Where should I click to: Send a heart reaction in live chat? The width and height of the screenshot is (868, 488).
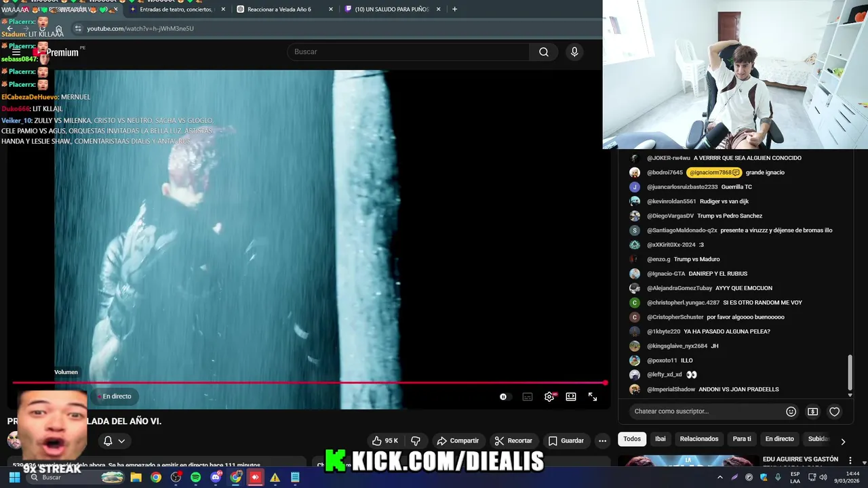(x=835, y=411)
